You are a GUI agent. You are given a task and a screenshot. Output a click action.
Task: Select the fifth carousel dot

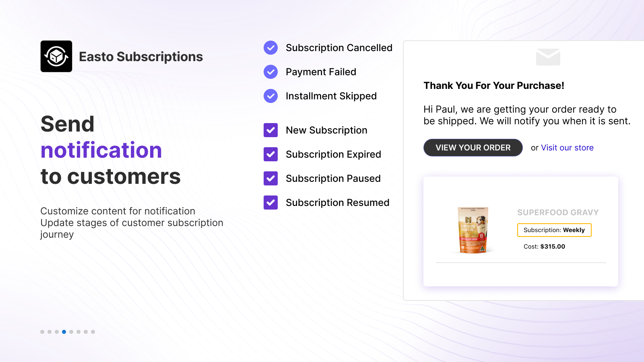pyautogui.click(x=71, y=332)
